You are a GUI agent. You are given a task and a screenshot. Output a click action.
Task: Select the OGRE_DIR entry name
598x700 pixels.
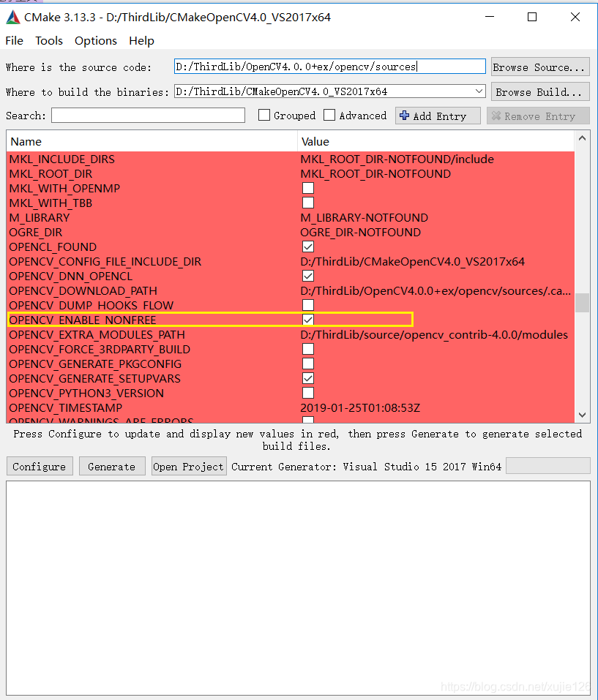point(36,232)
